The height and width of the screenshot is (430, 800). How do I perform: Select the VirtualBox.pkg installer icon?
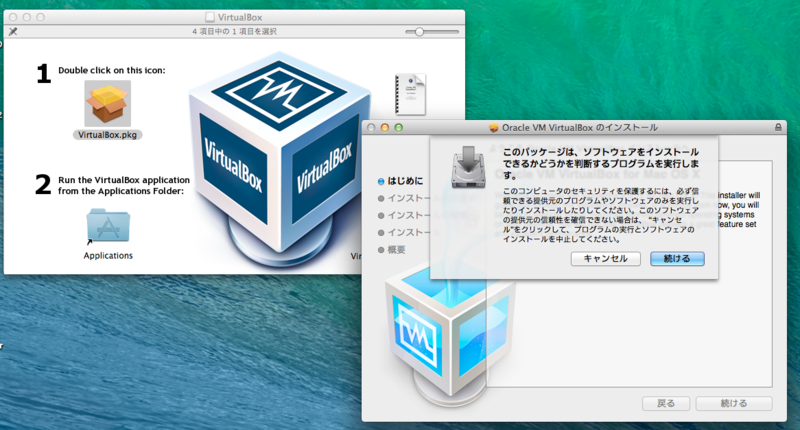tap(108, 103)
